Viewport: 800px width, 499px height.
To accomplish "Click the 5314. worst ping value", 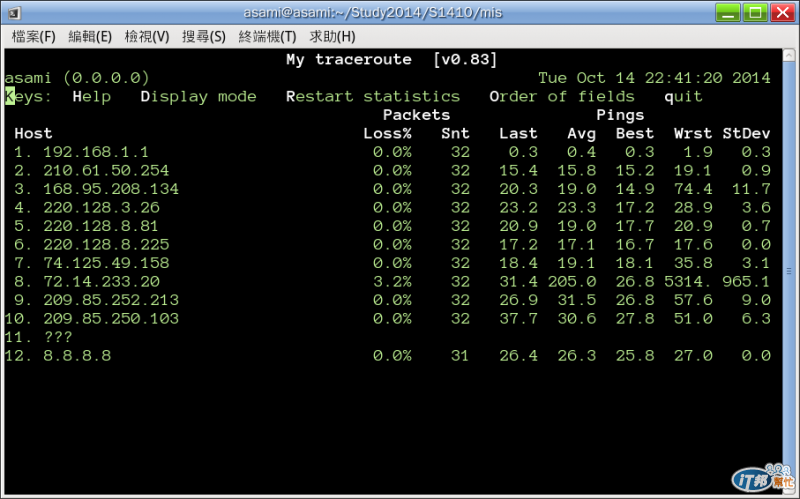I will click(688, 282).
